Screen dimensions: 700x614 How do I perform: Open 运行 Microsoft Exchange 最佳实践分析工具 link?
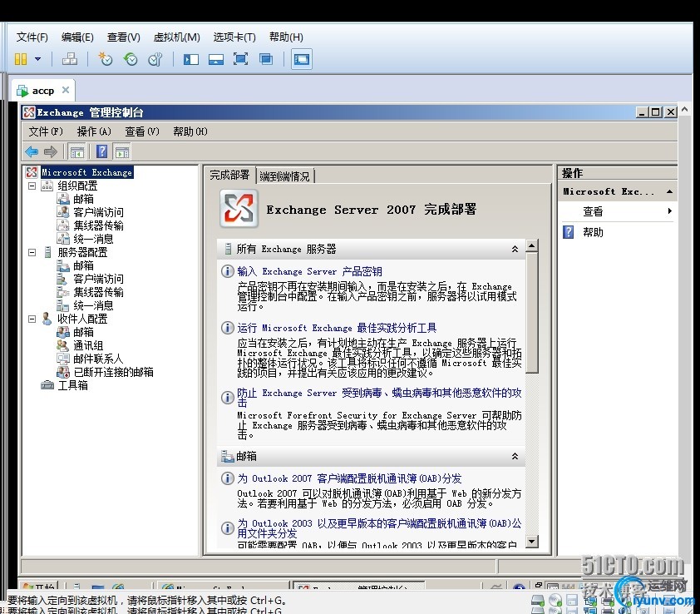tap(337, 328)
